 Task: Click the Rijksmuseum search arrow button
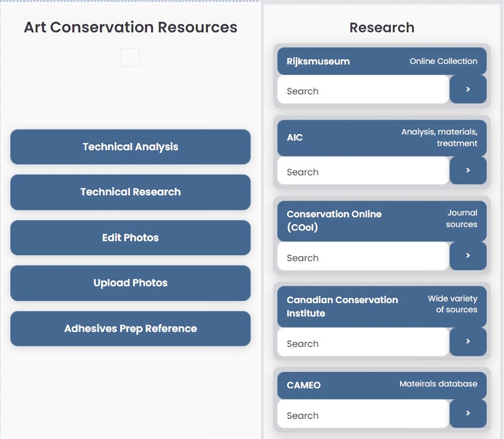tap(468, 90)
